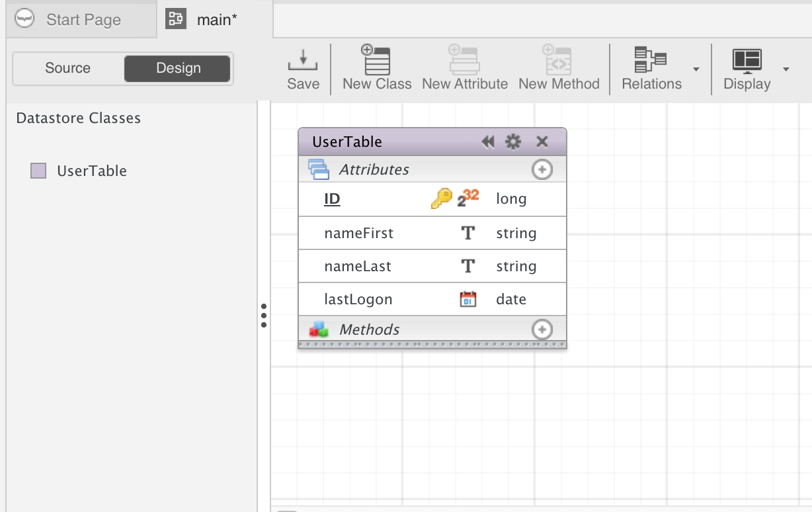The image size is (812, 512).
Task: Select the Design view toggle
Action: [x=177, y=67]
